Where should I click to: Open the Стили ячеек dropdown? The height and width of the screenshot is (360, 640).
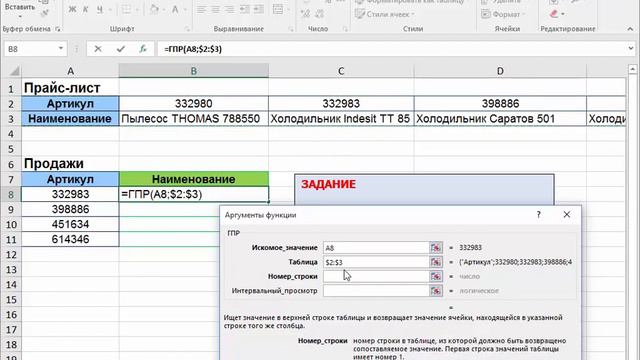tap(385, 14)
